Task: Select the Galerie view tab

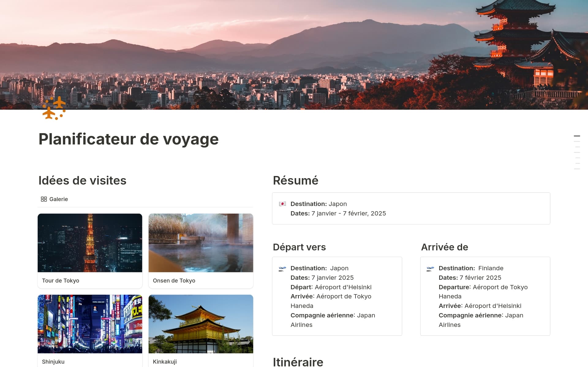Action: (x=58, y=199)
